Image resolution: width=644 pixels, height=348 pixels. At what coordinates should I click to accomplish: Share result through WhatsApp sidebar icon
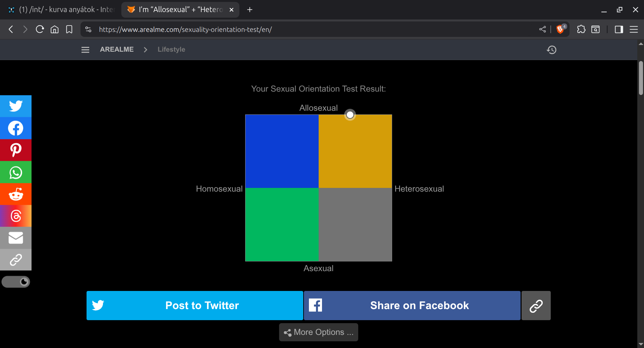tap(16, 172)
